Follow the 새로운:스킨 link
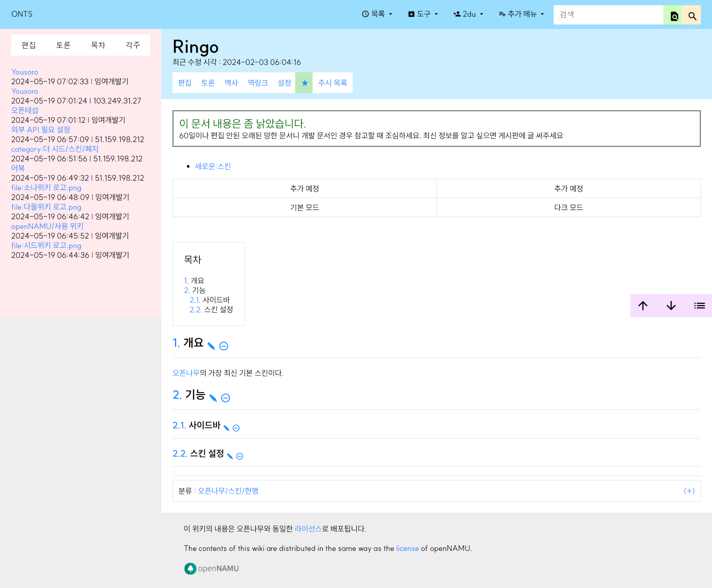712x588 pixels. click(x=212, y=166)
